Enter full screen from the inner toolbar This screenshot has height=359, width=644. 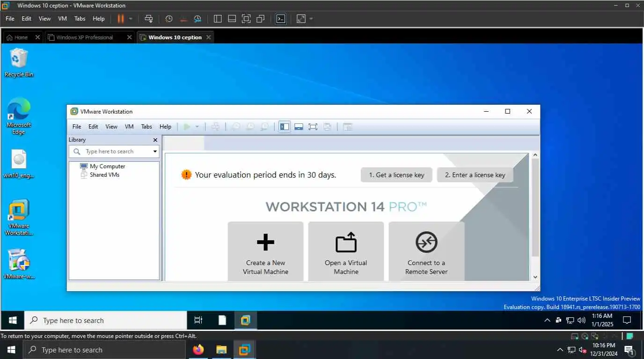(x=313, y=127)
